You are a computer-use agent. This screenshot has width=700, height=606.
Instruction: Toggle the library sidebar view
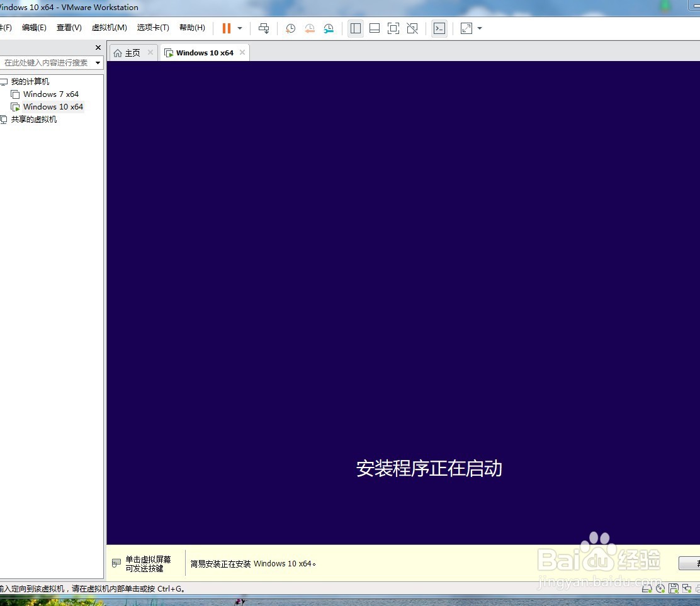356,28
